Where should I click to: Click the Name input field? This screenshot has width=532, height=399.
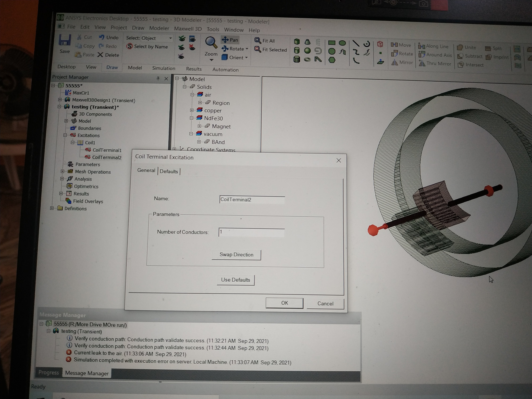click(252, 200)
